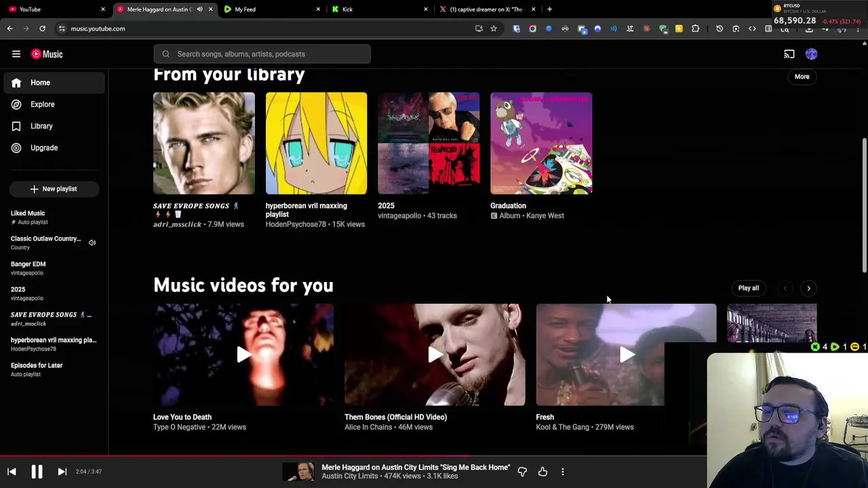Like the Merle Haggard song

542,472
